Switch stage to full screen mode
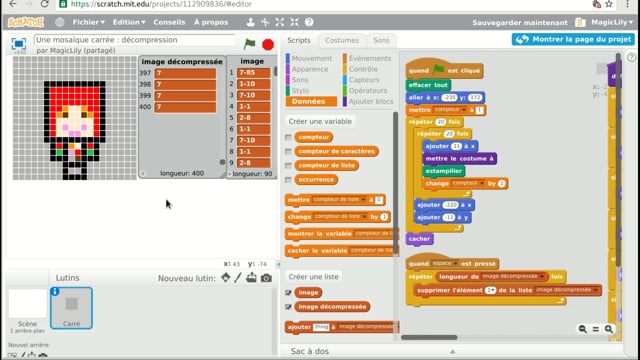 pos(19,44)
